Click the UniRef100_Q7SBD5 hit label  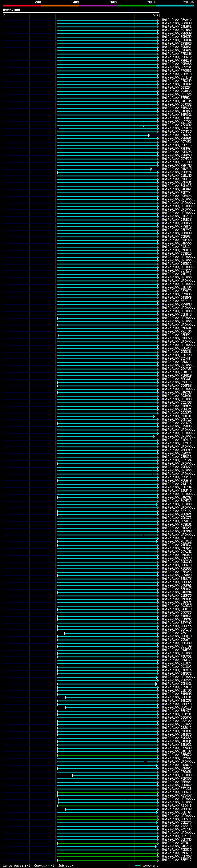pos(177,426)
